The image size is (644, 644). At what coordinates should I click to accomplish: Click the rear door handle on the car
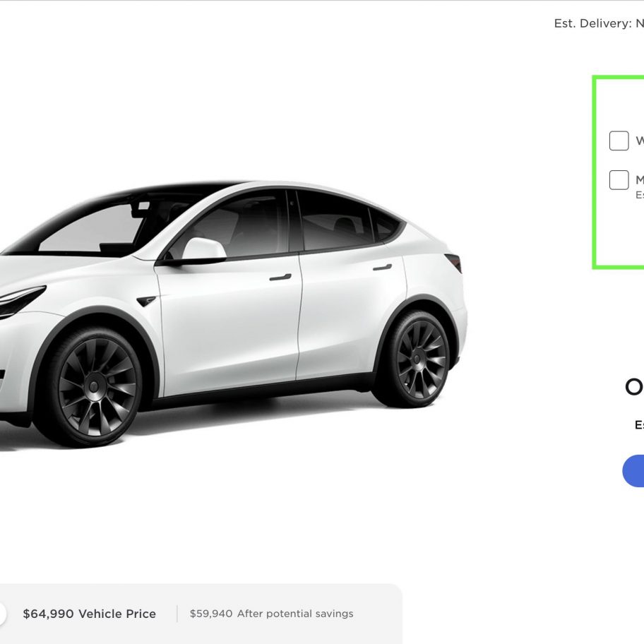tap(382, 268)
